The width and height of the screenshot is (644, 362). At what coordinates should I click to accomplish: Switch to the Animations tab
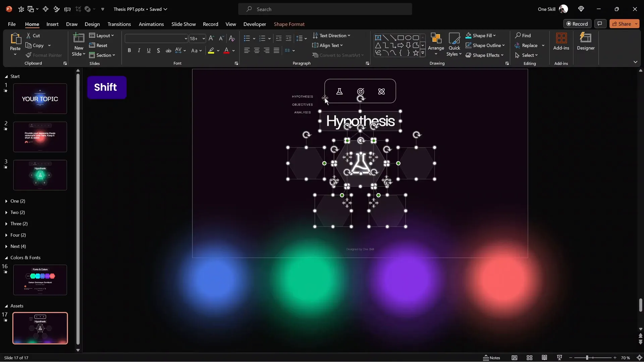151,24
